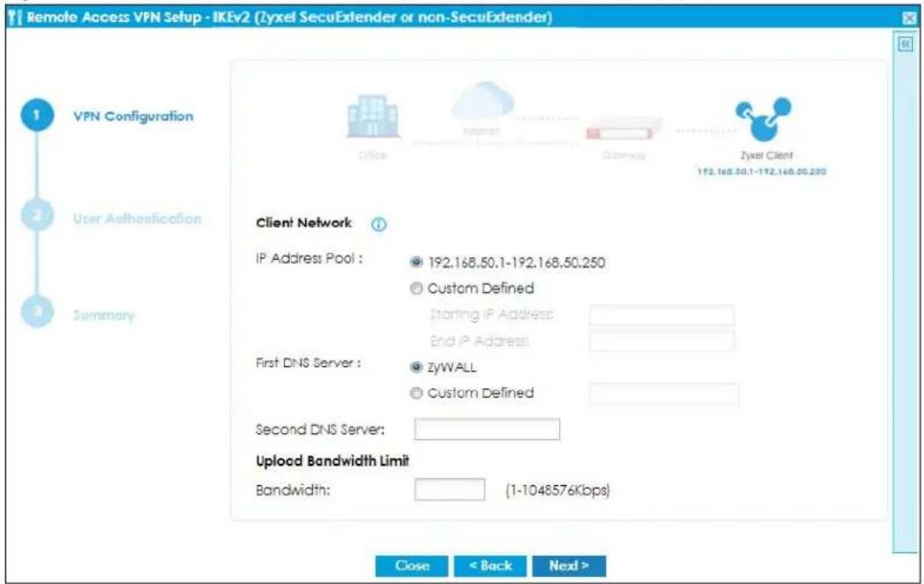Click the Upload Bandwidth Limit heading
Screen dimensions: 924x584
click(x=332, y=461)
